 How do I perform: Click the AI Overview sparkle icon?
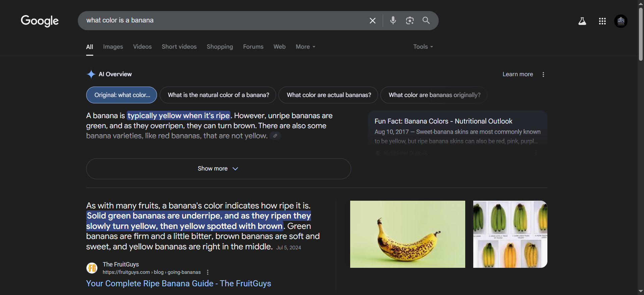[x=91, y=74]
